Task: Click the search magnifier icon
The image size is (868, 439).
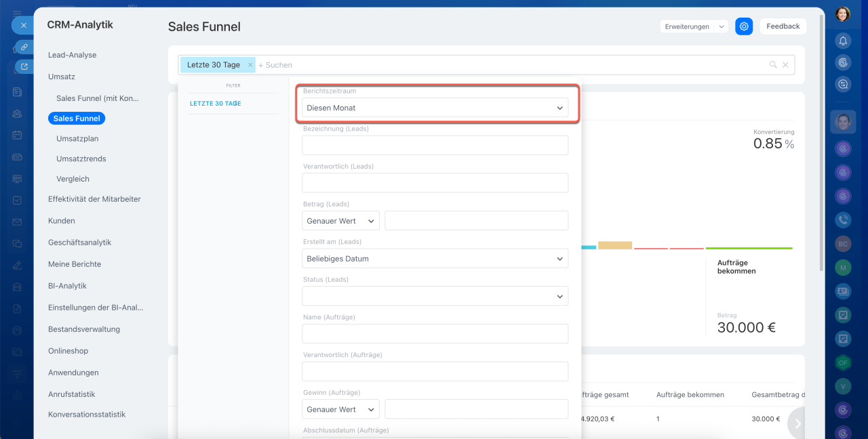Action: pos(773,65)
